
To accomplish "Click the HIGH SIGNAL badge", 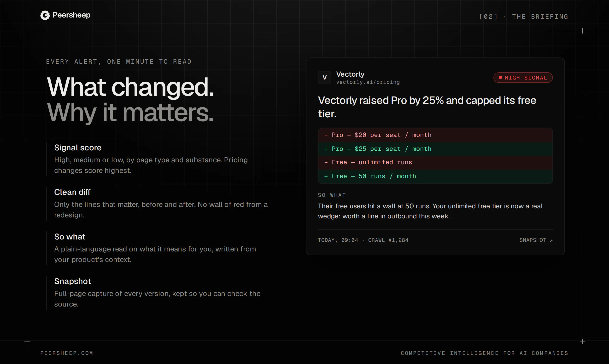I will pos(523,78).
